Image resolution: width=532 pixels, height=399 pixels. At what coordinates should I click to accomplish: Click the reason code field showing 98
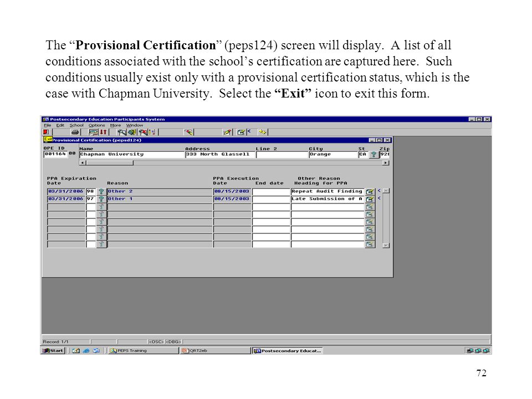point(90,192)
